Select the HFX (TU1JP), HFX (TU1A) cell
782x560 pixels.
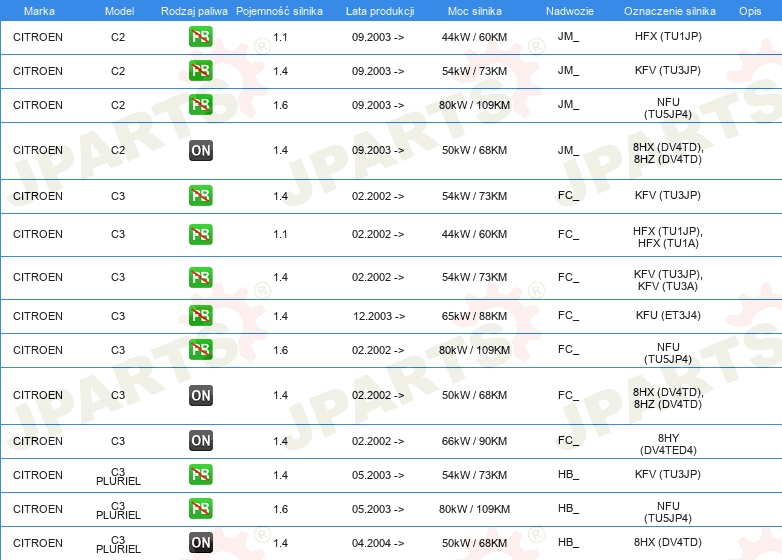click(668, 237)
